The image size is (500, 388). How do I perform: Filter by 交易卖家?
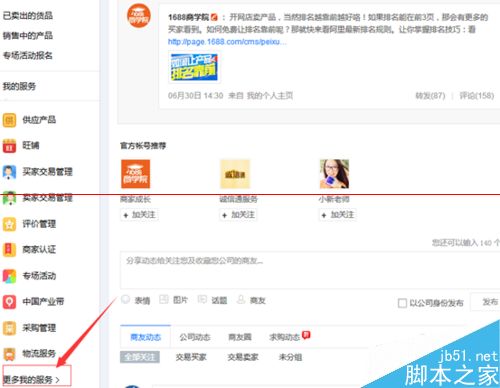coord(243,357)
